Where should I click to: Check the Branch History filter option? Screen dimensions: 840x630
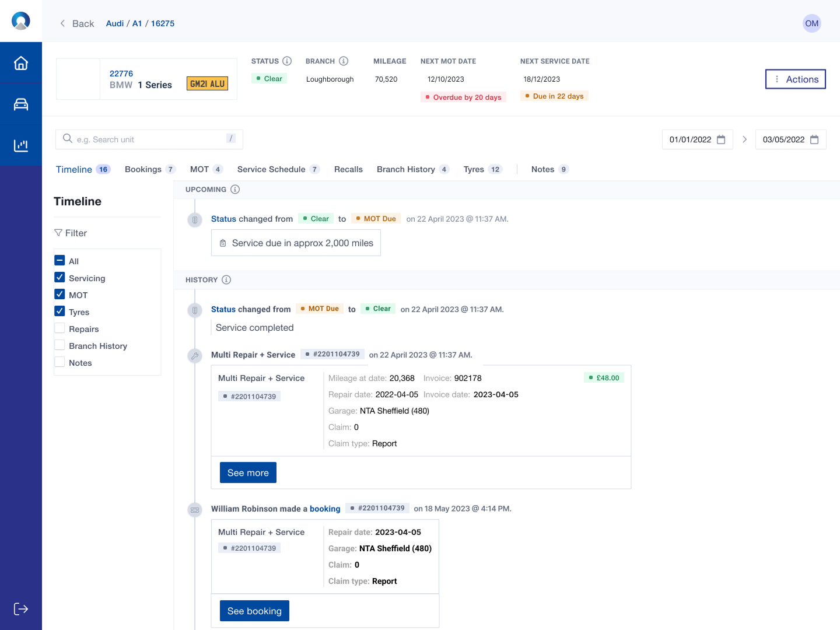pyautogui.click(x=60, y=345)
